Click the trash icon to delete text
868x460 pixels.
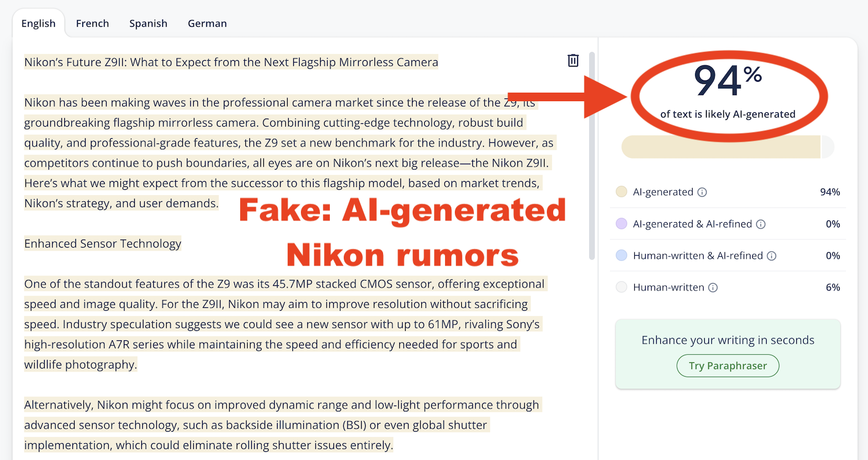(573, 60)
